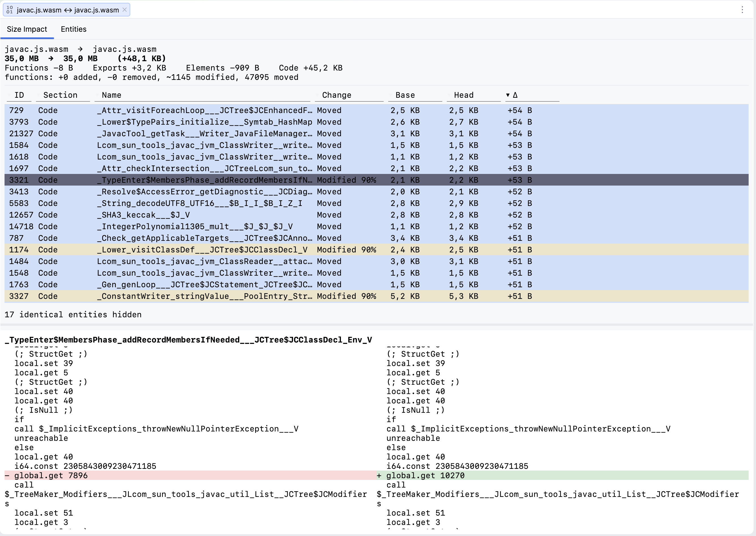The width and height of the screenshot is (756, 536).
Task: Close the javac.js.wasm comparison tab
Action: 125,10
